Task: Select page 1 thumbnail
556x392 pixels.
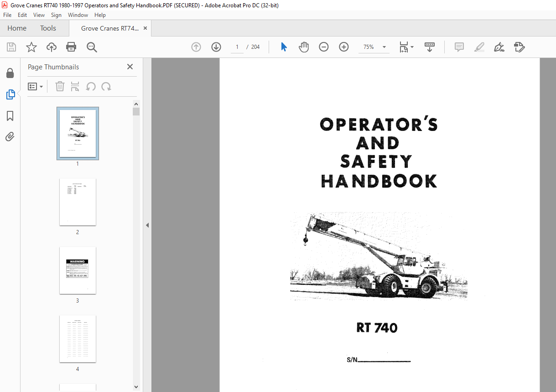Action: [78, 133]
